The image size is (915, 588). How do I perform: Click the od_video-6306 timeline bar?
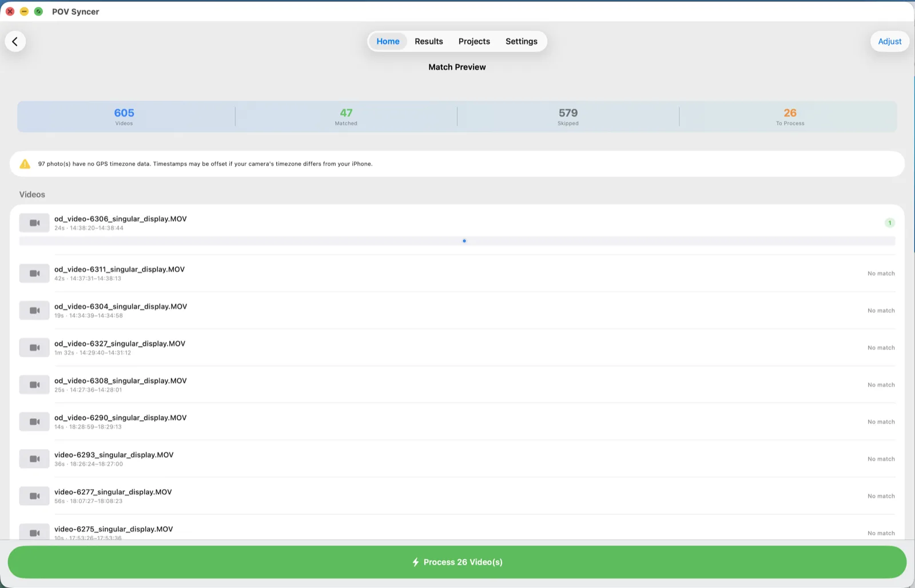pos(457,241)
